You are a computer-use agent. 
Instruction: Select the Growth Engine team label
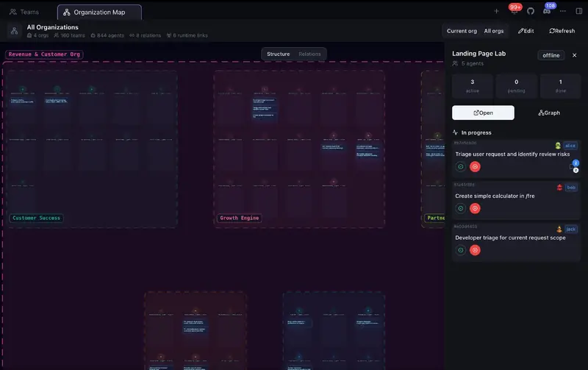(x=240, y=218)
